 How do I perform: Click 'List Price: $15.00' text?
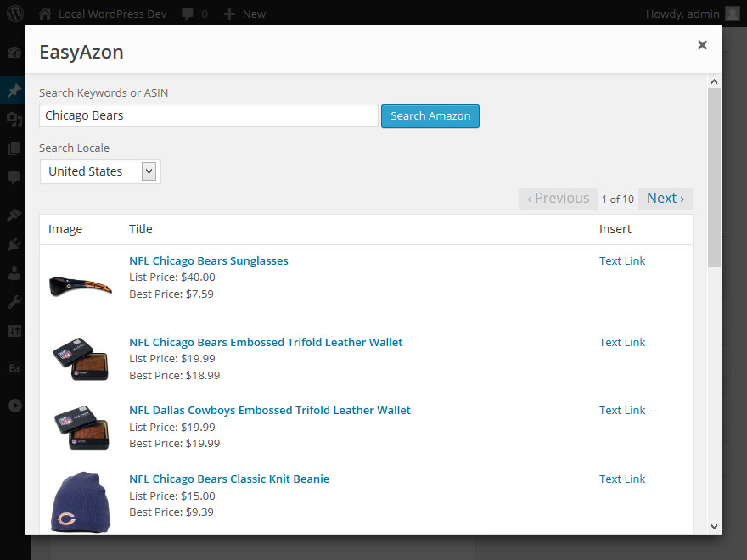click(x=172, y=496)
